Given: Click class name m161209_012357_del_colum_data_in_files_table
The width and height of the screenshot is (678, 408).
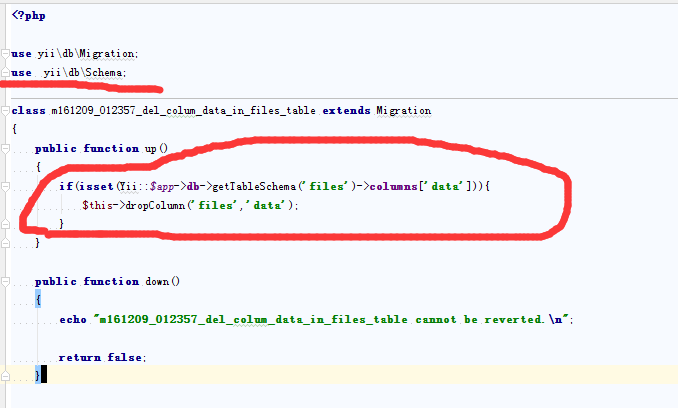Looking at the screenshot, I should tap(183, 111).
